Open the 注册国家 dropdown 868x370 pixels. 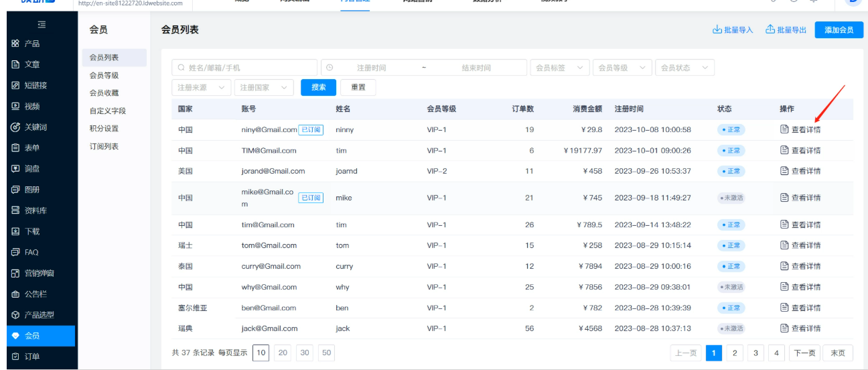(x=266, y=88)
